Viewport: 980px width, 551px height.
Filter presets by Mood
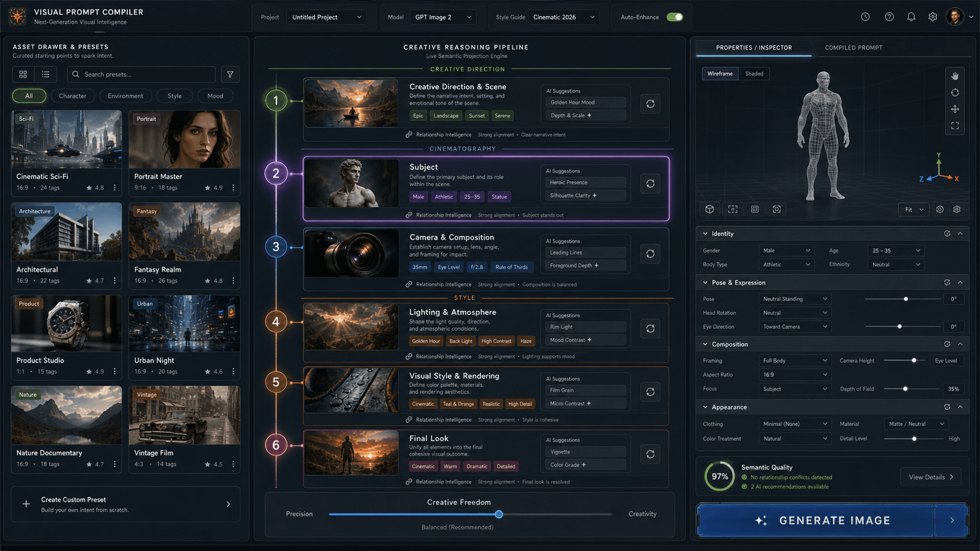215,96
